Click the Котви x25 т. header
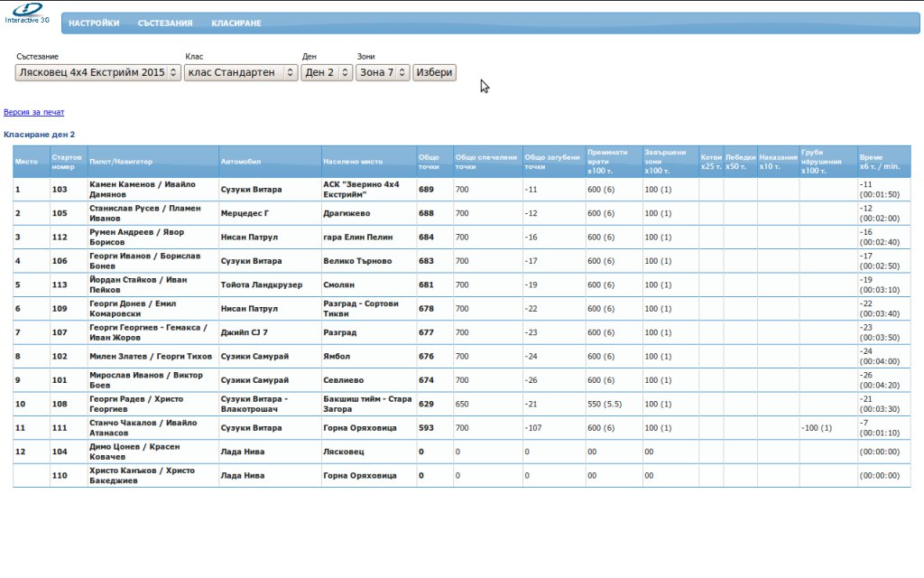 pos(711,162)
